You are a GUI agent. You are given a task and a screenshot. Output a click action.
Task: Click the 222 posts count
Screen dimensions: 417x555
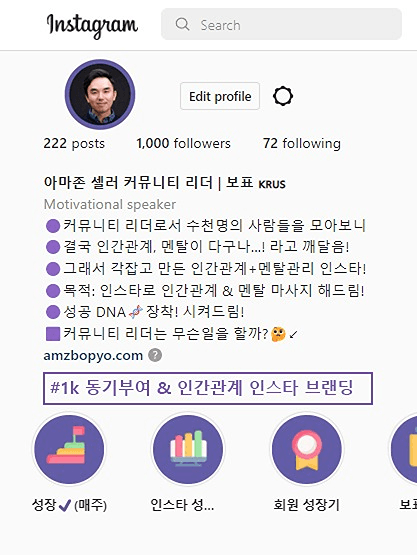[74, 143]
